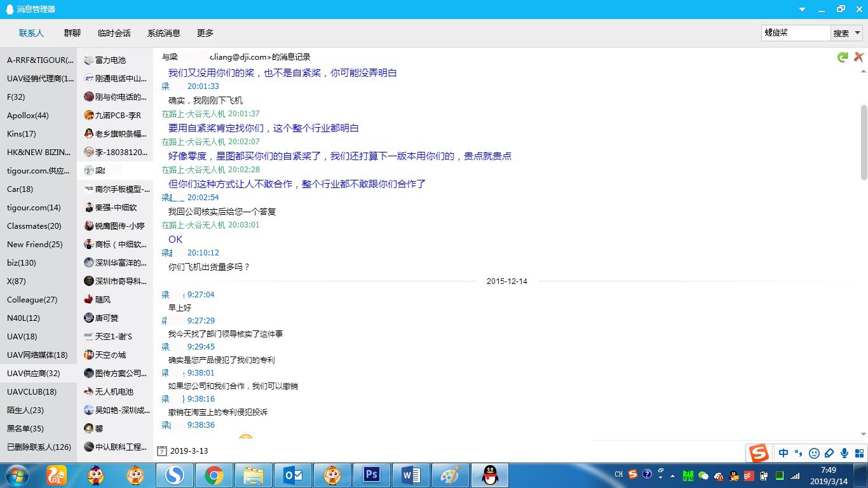Click the Sogou skin/handwriting pen icon
Image resolution: width=868 pixels, height=488 pixels.
coord(829,453)
